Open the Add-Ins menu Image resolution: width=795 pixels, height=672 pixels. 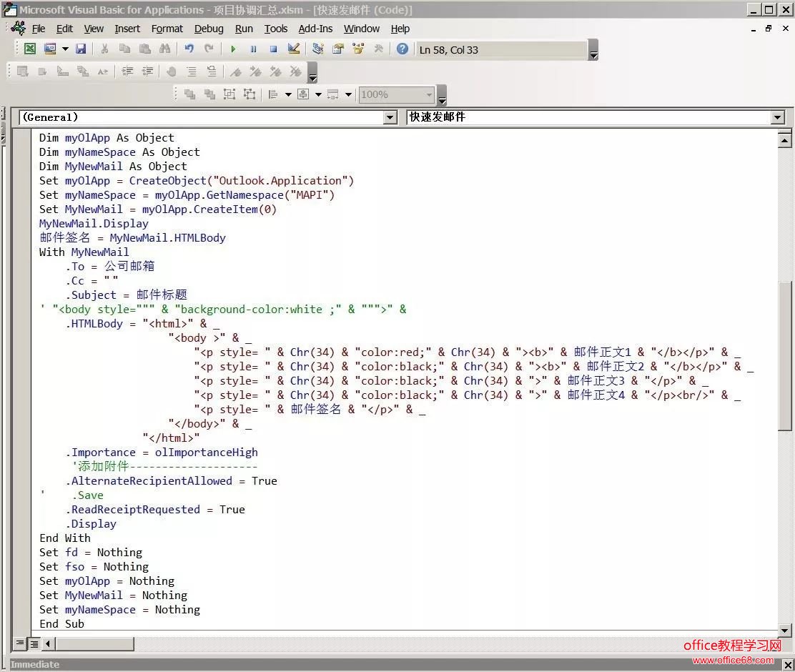315,29
